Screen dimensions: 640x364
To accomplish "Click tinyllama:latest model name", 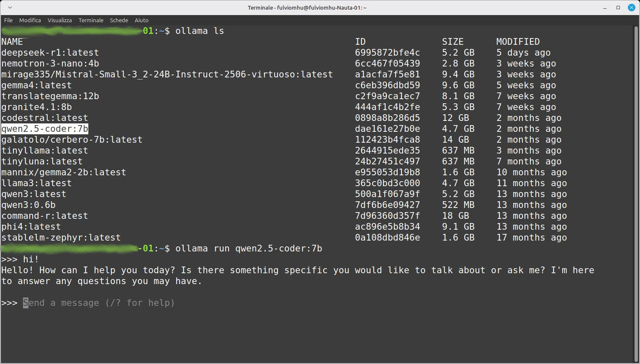I will pos(45,151).
